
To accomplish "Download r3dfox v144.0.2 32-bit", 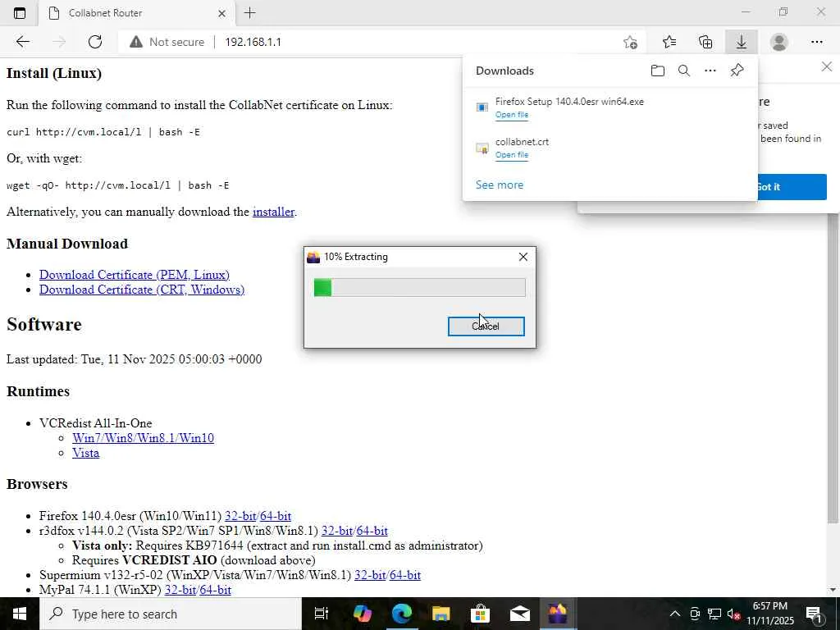I will [337, 531].
